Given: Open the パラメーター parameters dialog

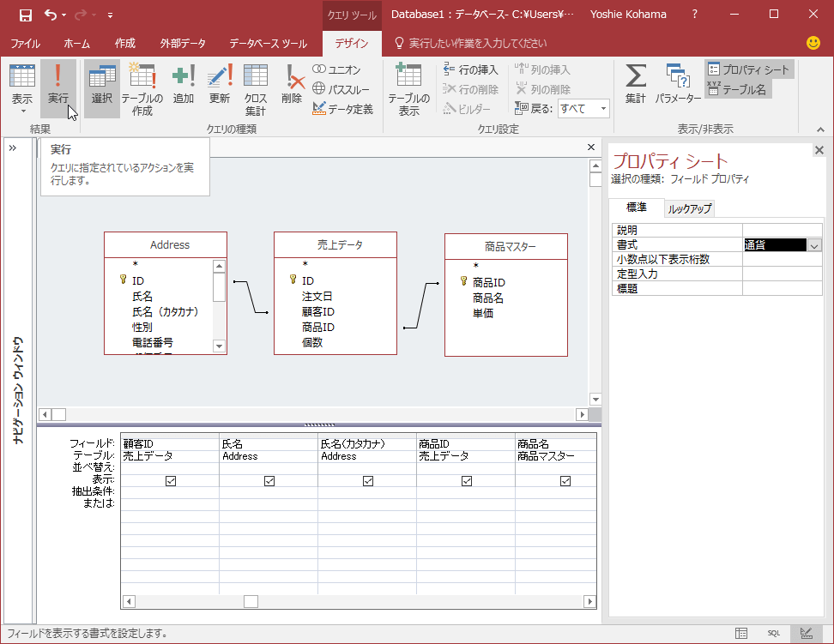Looking at the screenshot, I should (678, 86).
